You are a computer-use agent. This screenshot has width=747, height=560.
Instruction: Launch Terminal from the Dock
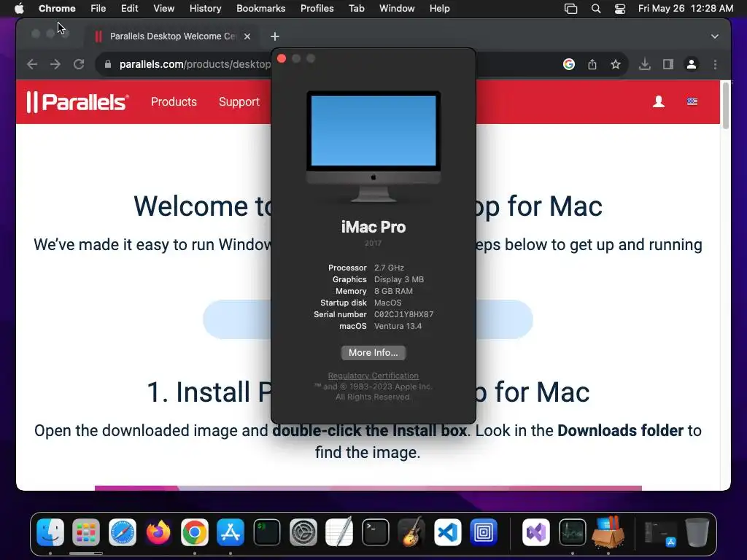pyautogui.click(x=376, y=532)
